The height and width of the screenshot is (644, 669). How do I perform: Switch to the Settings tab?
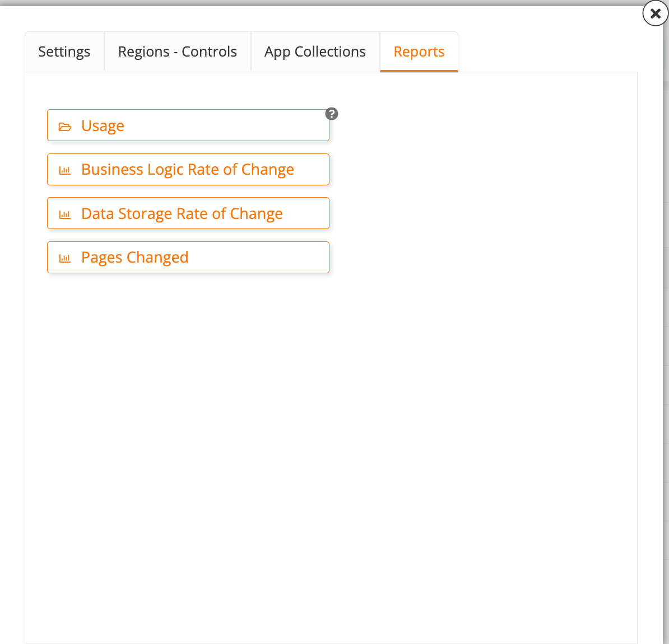tap(64, 52)
